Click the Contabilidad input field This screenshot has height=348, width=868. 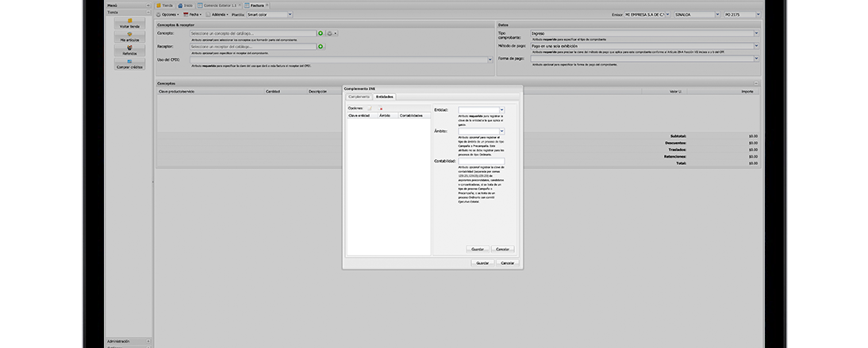[x=481, y=161]
